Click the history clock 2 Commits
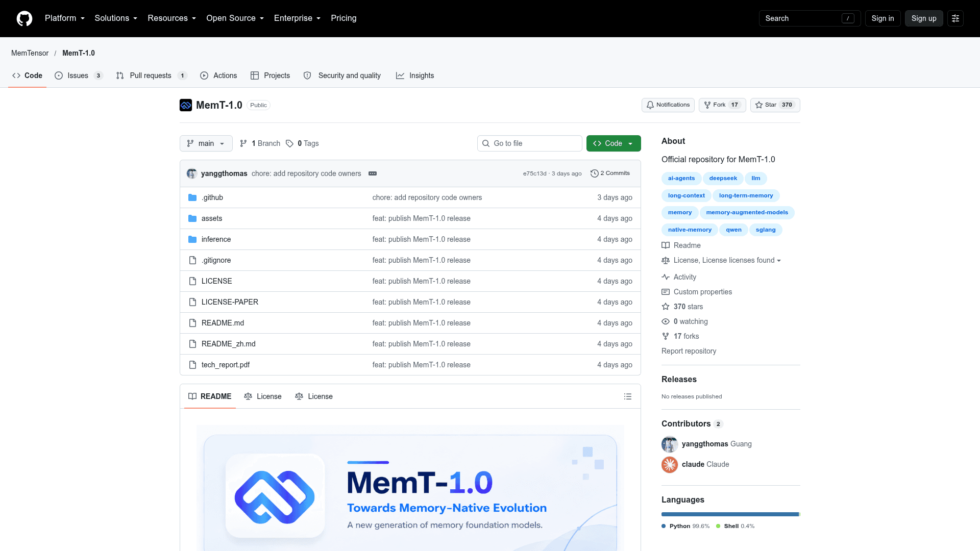 (x=610, y=173)
